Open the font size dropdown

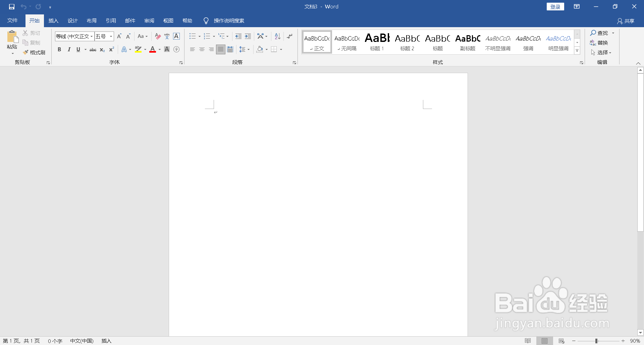[111, 36]
